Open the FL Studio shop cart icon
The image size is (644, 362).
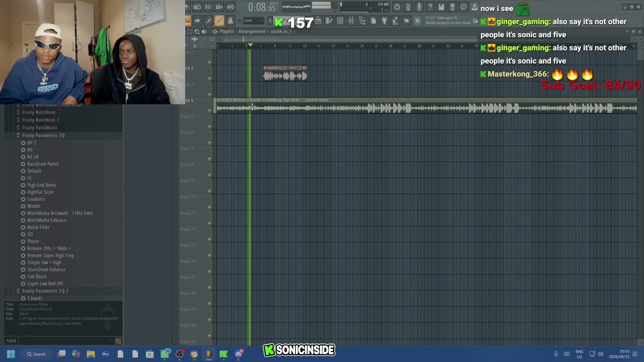[417, 21]
